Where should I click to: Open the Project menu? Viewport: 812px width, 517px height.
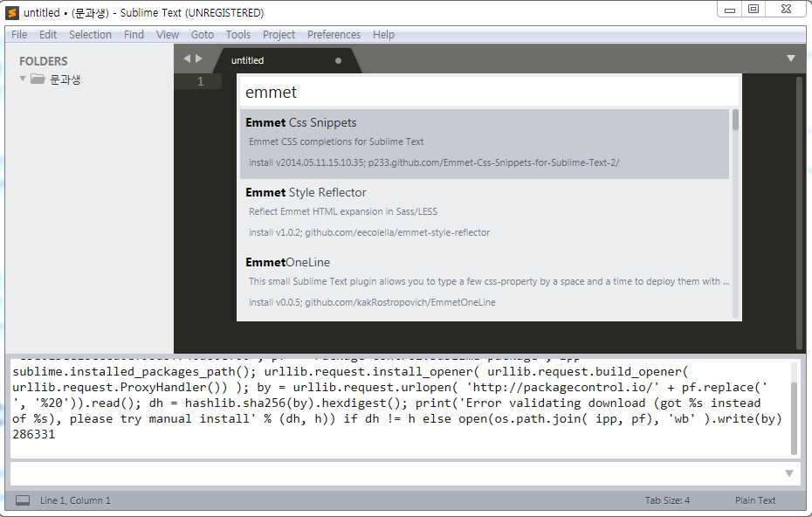pyautogui.click(x=279, y=35)
